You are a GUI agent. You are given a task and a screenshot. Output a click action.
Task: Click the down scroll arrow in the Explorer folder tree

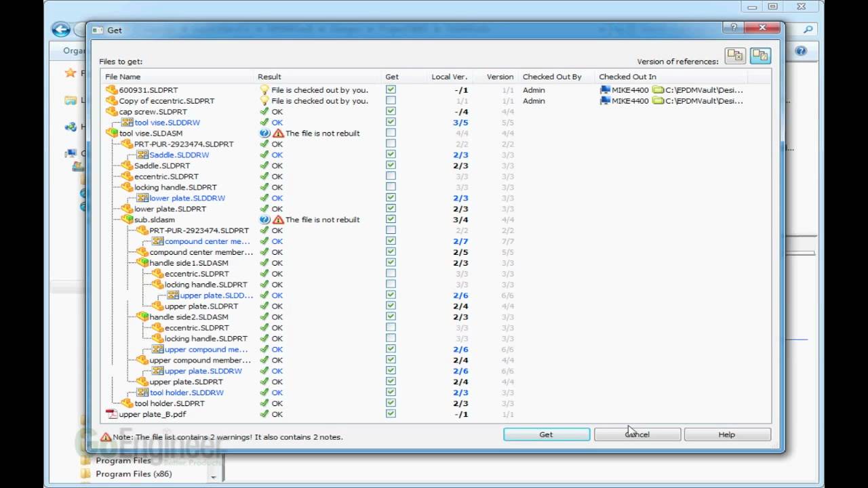(x=214, y=477)
